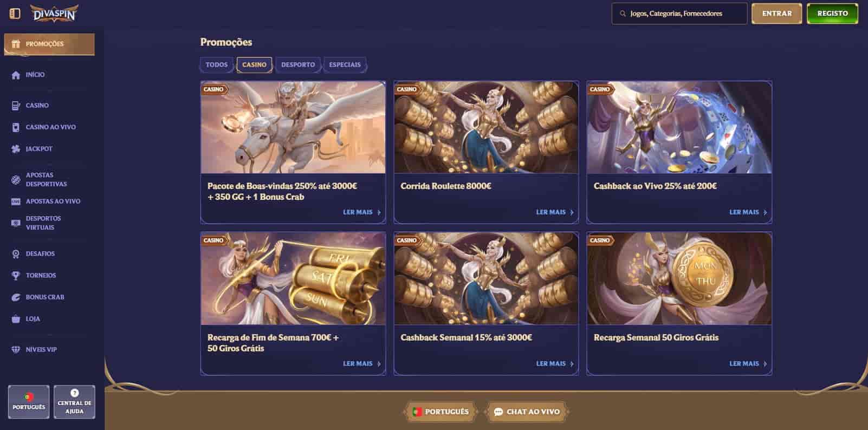Screen dimensions: 868x430
Task: Collapse the sidebar using the panel icon
Action: click(x=15, y=14)
